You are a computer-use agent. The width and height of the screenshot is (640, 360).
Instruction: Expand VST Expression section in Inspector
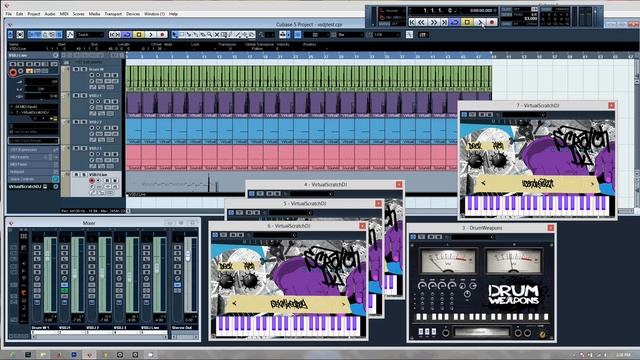(x=33, y=150)
